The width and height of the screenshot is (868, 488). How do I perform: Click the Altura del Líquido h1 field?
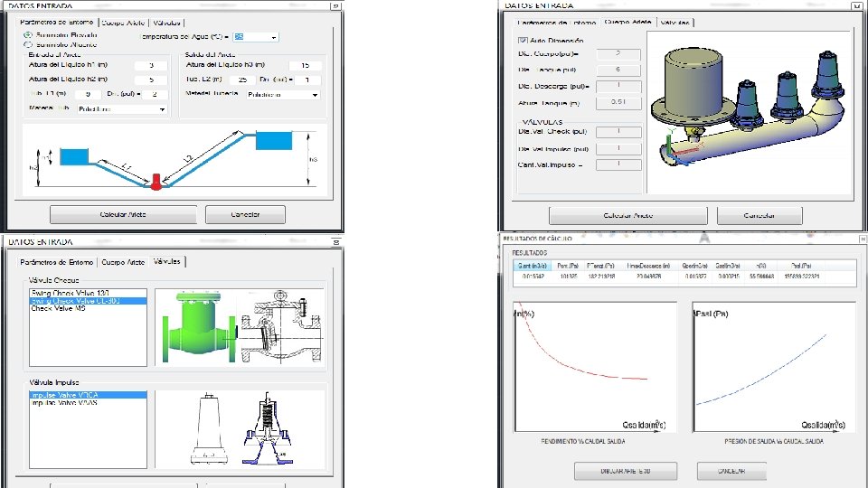coord(151,65)
